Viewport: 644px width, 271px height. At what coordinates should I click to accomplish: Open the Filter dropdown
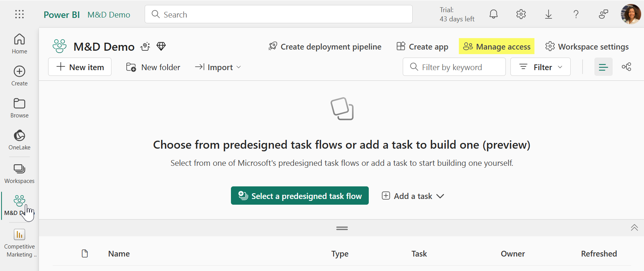coord(541,67)
